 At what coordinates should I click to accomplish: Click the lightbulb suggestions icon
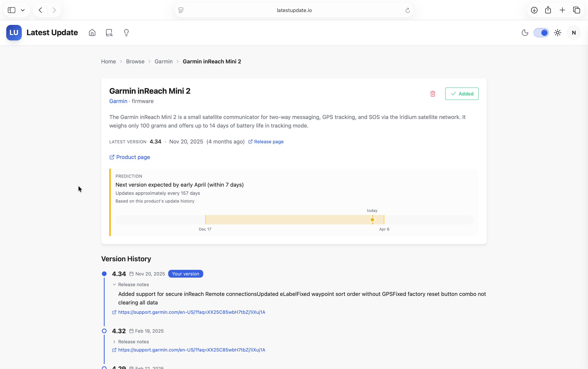pyautogui.click(x=126, y=32)
